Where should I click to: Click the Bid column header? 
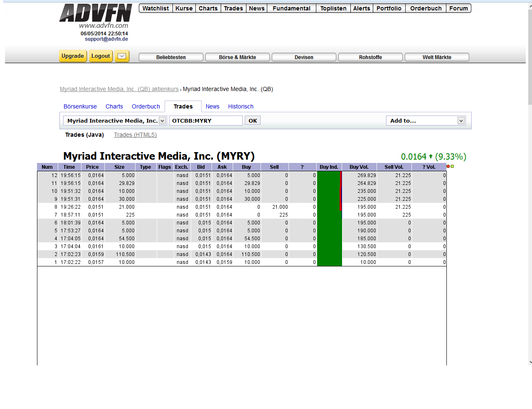(x=201, y=167)
